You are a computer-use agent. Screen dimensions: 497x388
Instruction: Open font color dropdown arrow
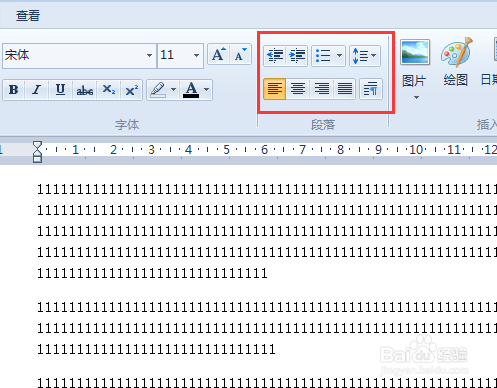pyautogui.click(x=207, y=89)
